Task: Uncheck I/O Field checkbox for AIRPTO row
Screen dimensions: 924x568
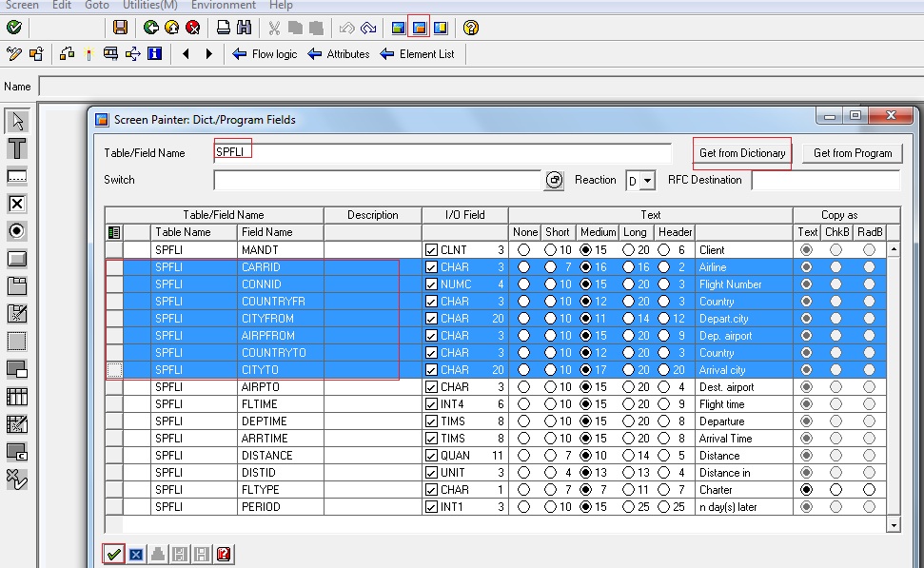Action: 431,387
